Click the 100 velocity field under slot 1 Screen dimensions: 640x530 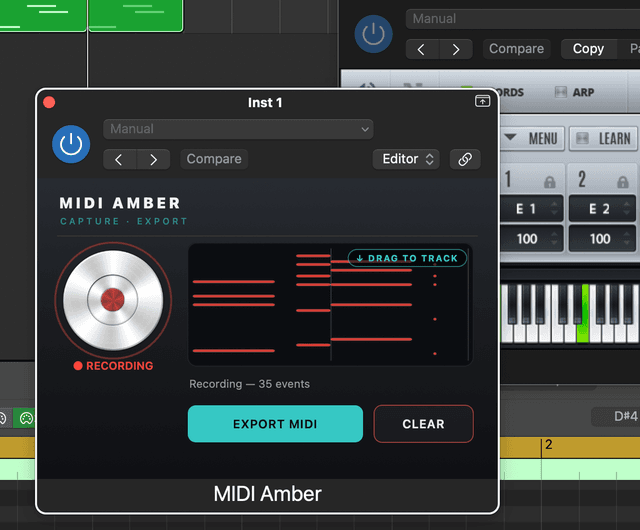[x=532, y=238]
